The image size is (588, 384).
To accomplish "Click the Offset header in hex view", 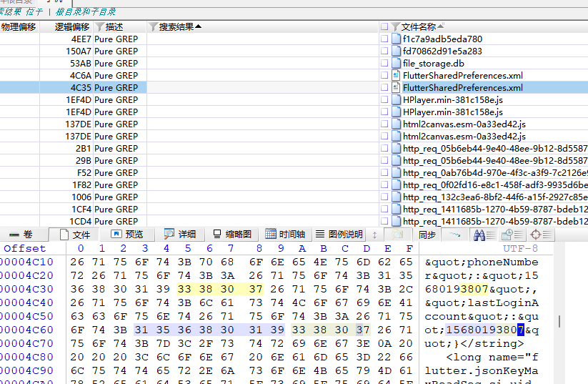I will [x=25, y=248].
